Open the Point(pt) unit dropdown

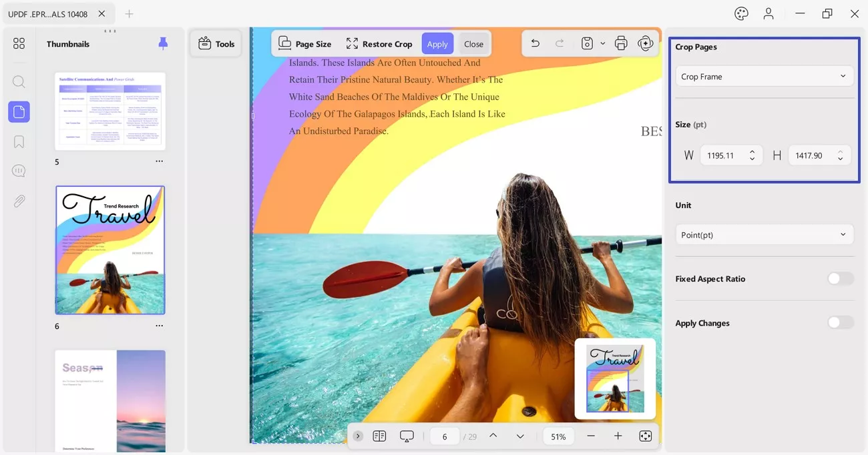765,234
